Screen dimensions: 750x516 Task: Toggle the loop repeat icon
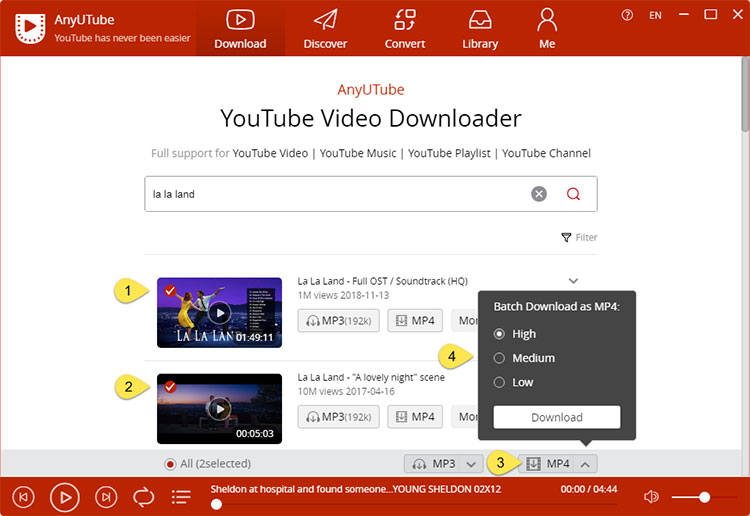pyautogui.click(x=143, y=497)
